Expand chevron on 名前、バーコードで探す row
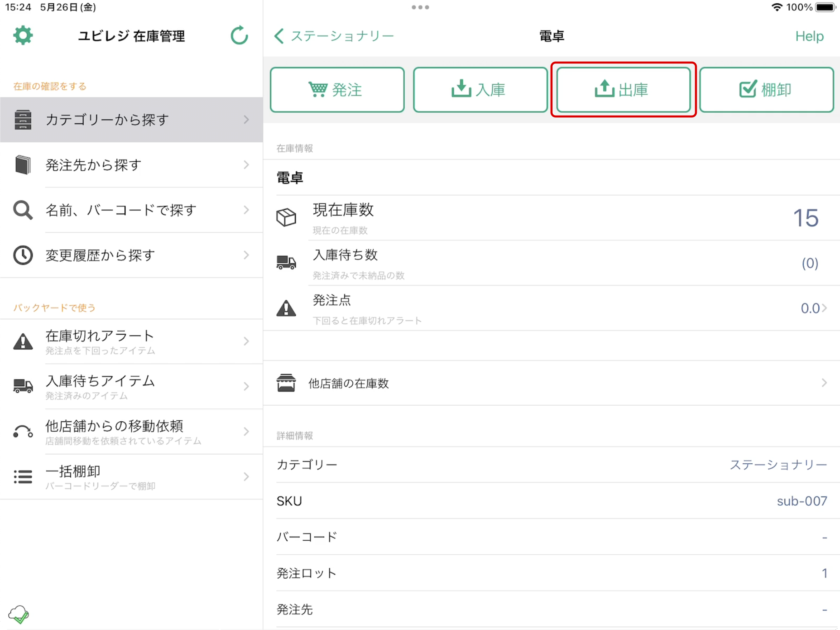Viewport: 840px width, 630px height. pyautogui.click(x=247, y=210)
